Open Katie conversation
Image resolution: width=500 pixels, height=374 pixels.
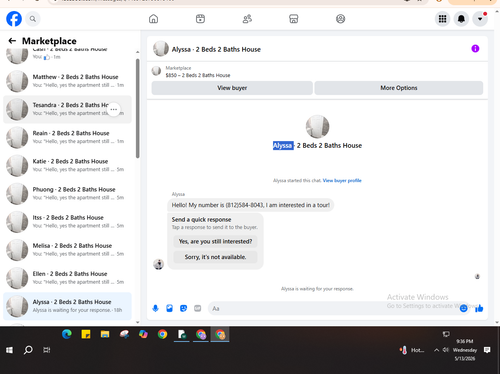point(67,166)
